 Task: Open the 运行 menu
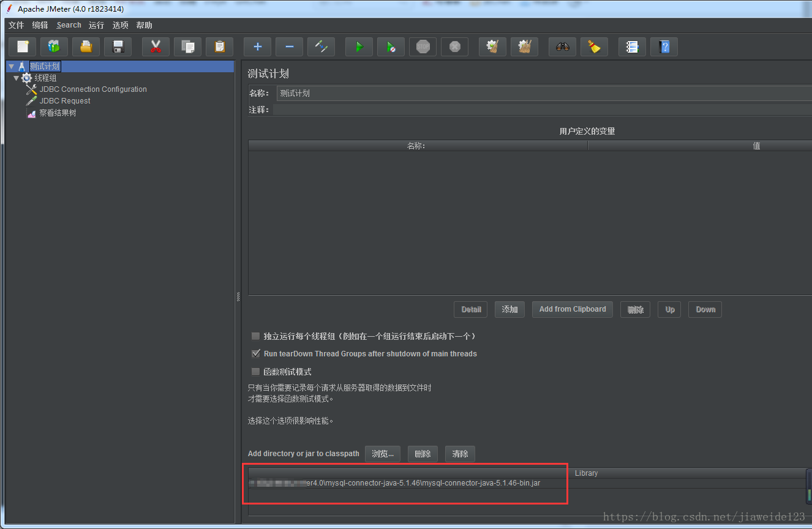tap(96, 25)
